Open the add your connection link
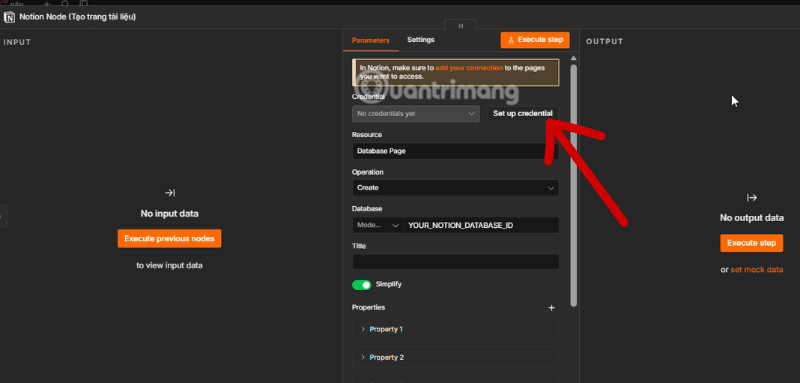 [x=469, y=68]
